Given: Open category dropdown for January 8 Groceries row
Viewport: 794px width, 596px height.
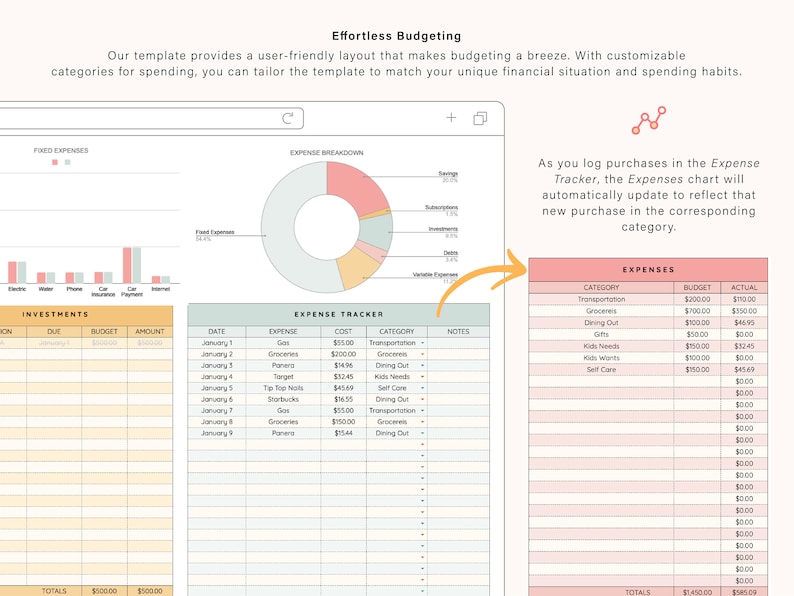Looking at the screenshot, I should [x=422, y=422].
